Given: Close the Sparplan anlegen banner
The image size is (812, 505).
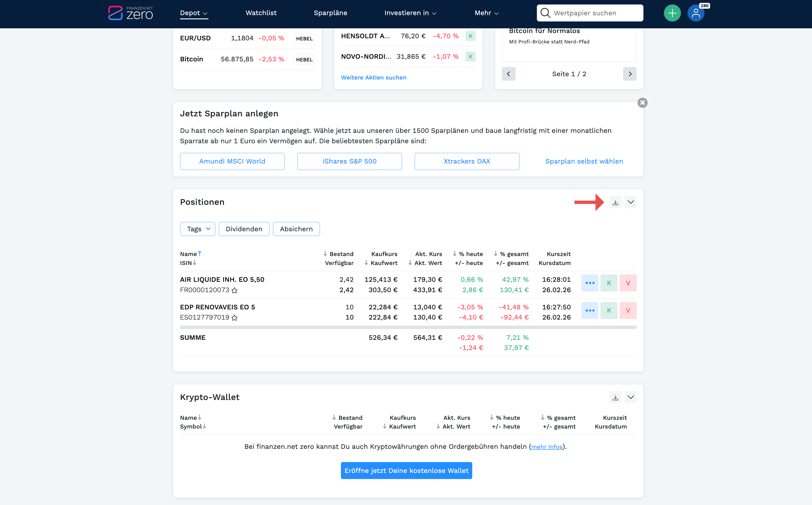Looking at the screenshot, I should tap(642, 103).
